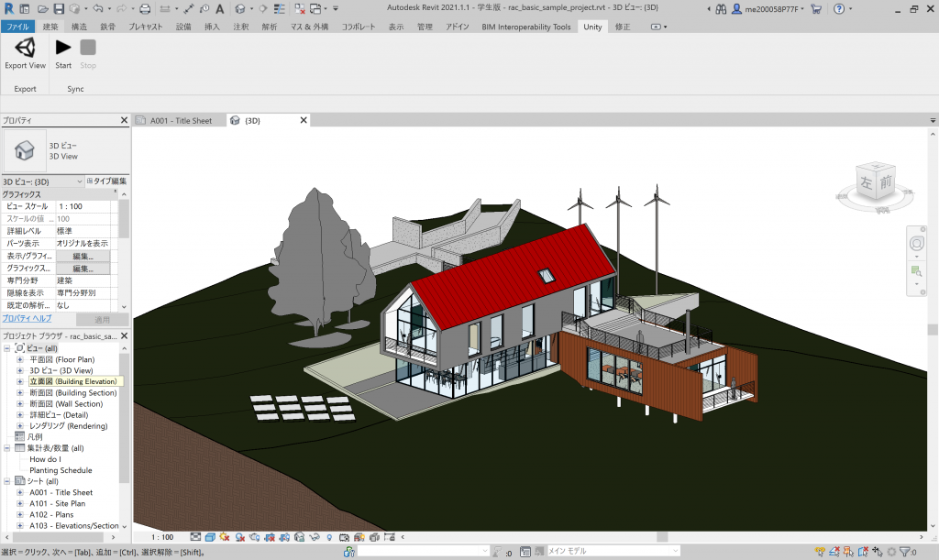Click the Undo arrow icon
The width and height of the screenshot is (939, 560).
(95, 8)
